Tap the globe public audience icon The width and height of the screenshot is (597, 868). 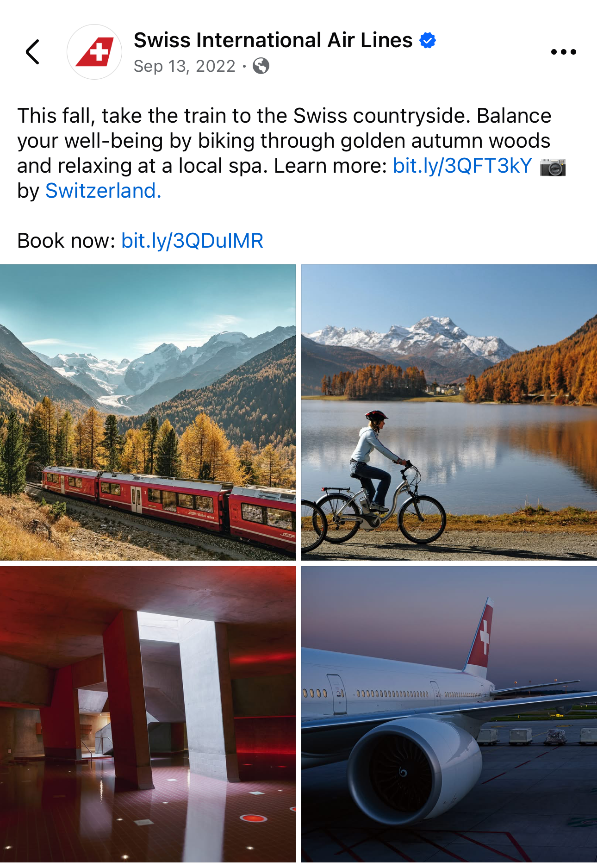click(261, 66)
